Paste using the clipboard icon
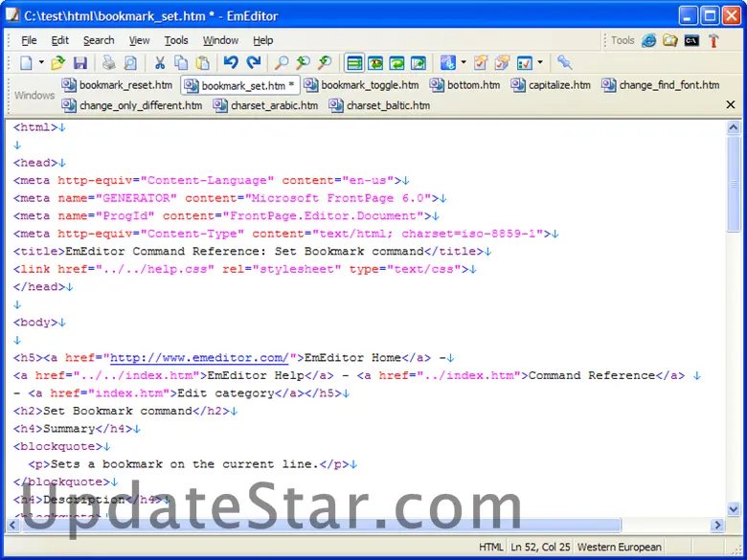 click(203, 63)
